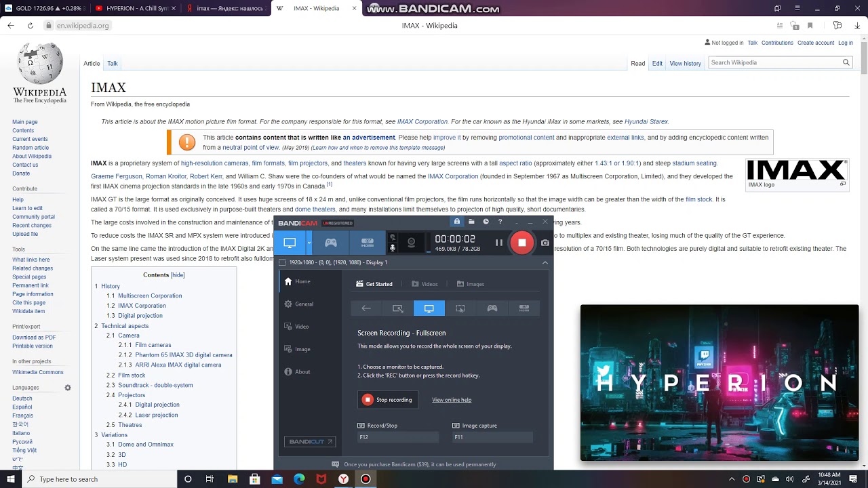Screen dimensions: 868x488
Task: Click the Stop recording button in panel
Action: pyautogui.click(x=388, y=400)
